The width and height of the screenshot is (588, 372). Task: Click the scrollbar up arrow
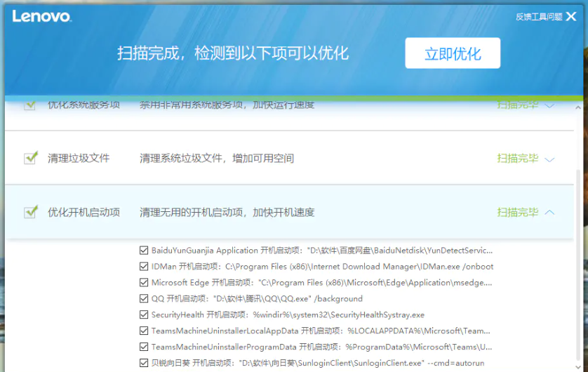pos(578,107)
